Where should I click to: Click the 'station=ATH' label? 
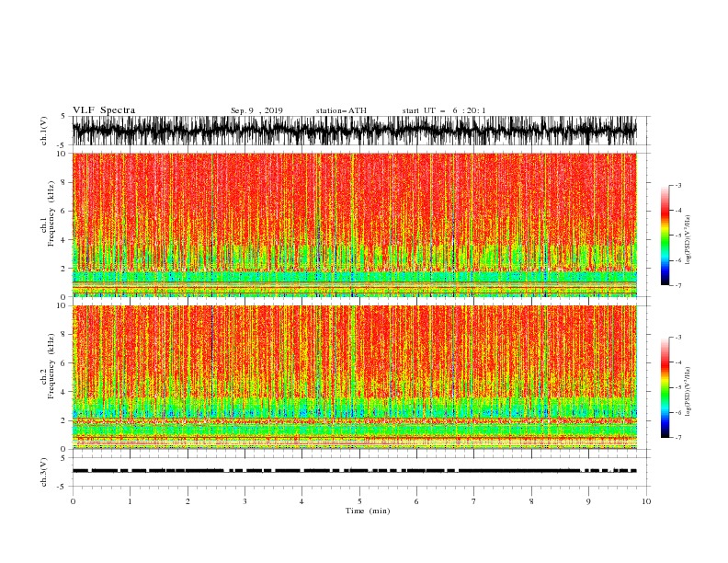pyautogui.click(x=341, y=110)
